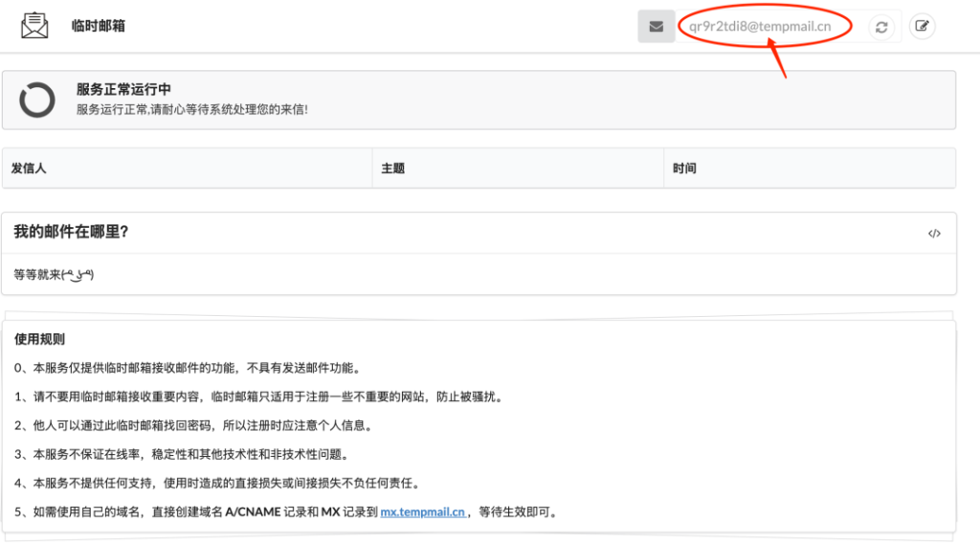Click the 临时邮箱 site title

click(x=98, y=26)
